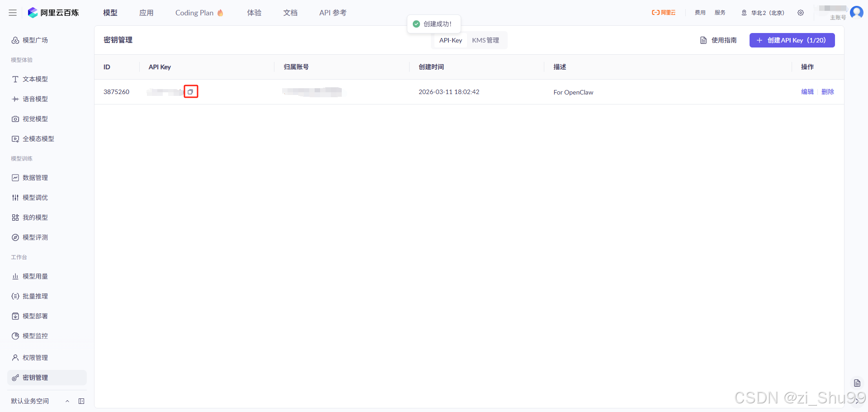Viewport: 868px width, 412px height.
Task: Delete the API Key via 删除 link
Action: [x=828, y=91]
